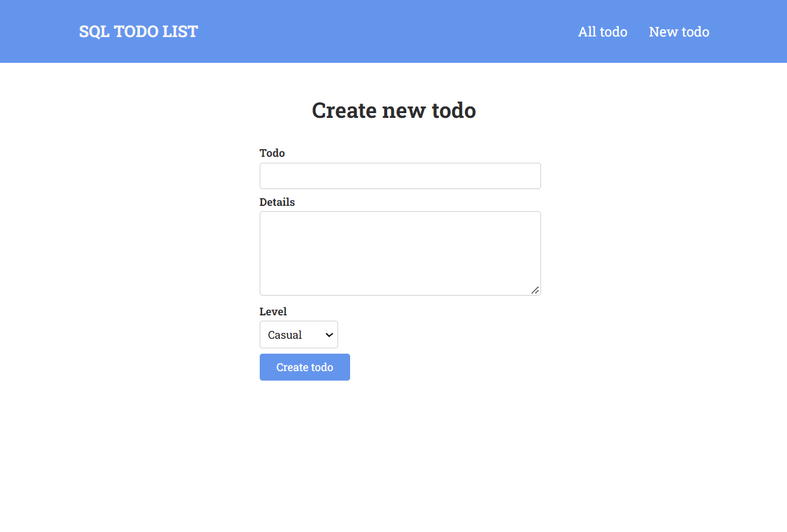Click the Create new todo page heading

click(393, 110)
